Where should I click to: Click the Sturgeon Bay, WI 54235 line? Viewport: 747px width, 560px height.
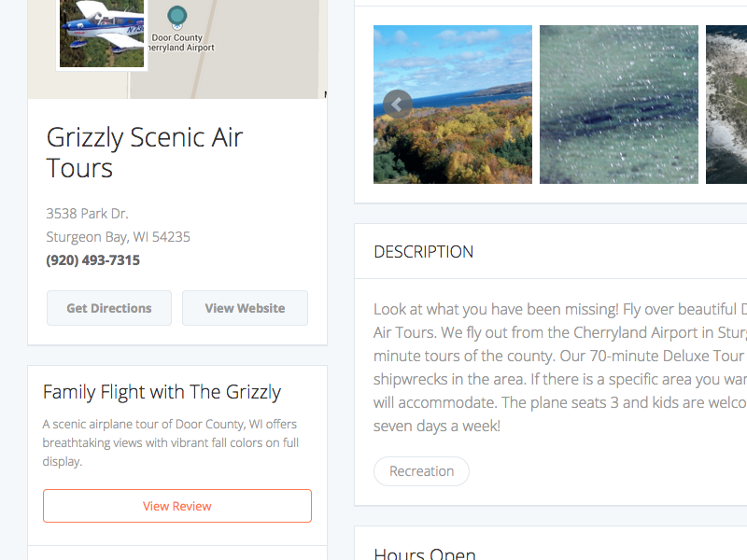119,237
